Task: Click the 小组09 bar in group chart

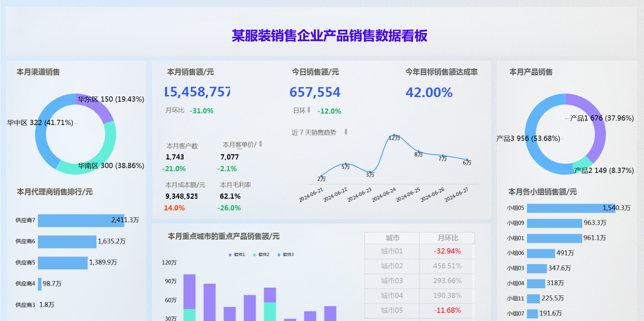Action: 554,223
